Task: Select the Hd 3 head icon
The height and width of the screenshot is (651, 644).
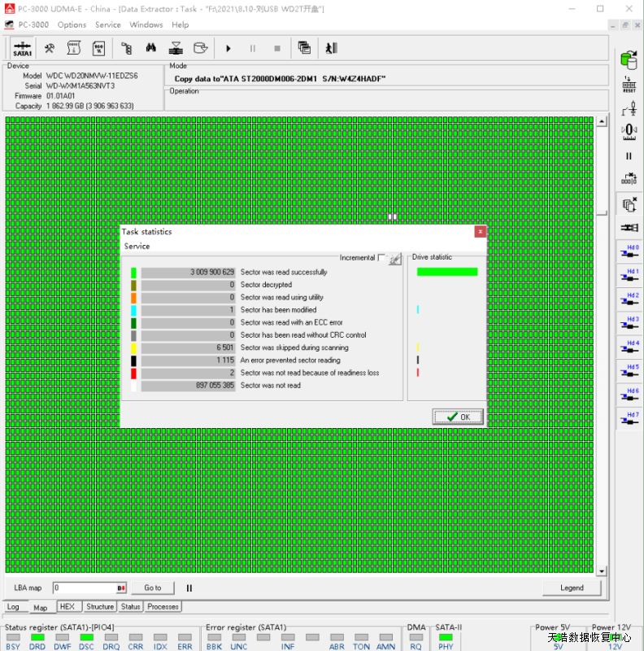Action: (x=629, y=323)
